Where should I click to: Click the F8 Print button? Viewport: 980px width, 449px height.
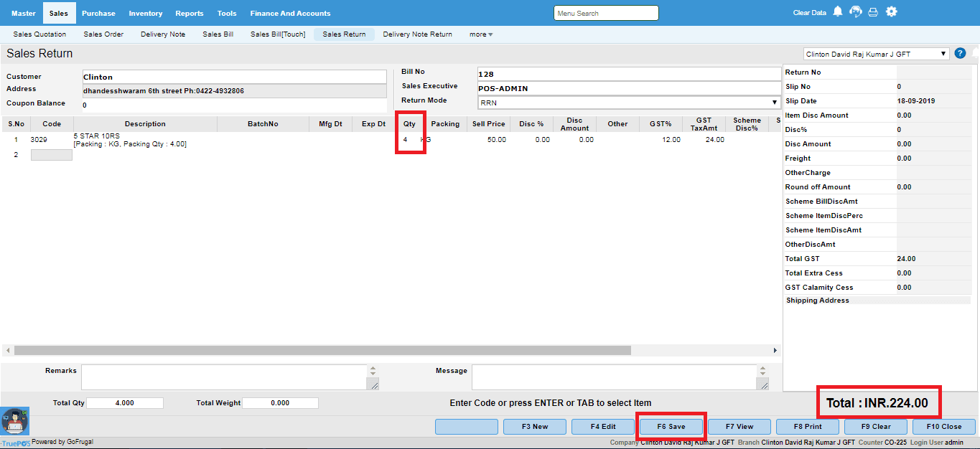(808, 427)
